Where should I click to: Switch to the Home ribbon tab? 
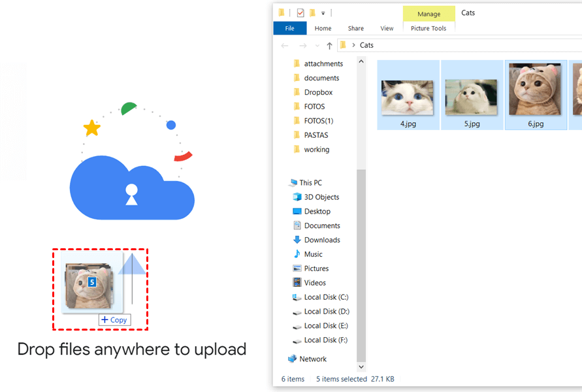tap(323, 28)
